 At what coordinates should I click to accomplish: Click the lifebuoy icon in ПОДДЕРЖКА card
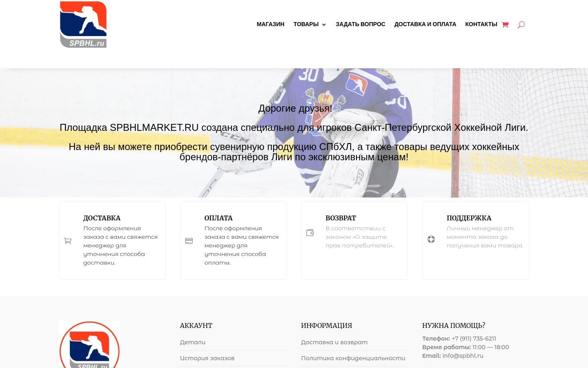coord(431,239)
